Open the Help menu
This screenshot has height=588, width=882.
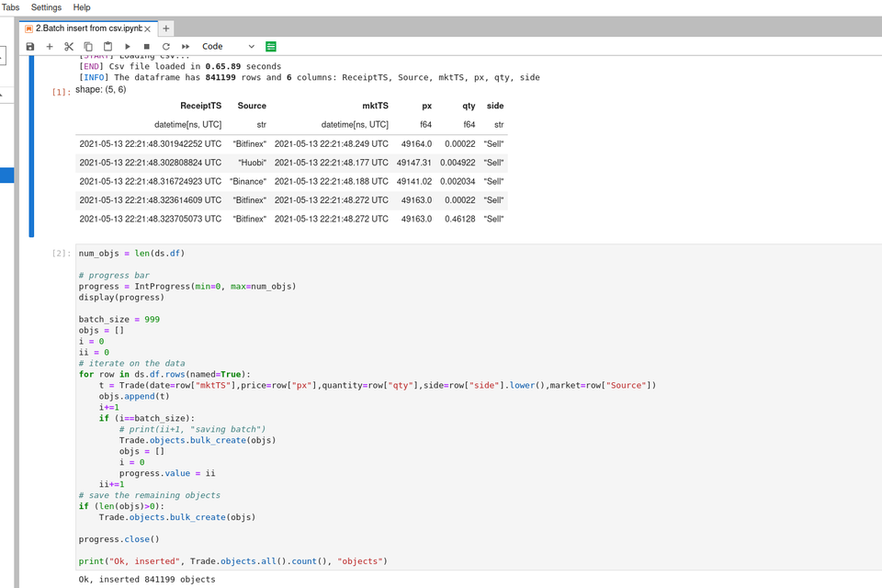[82, 7]
